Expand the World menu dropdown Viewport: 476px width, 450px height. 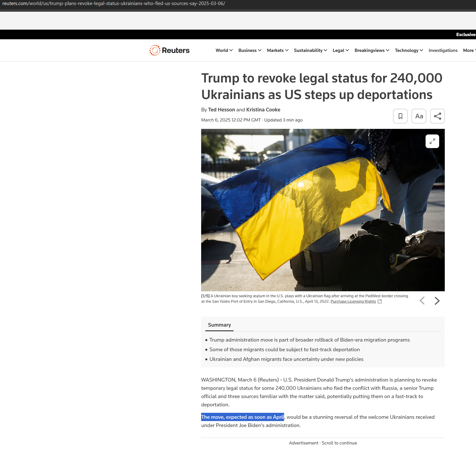(x=224, y=50)
